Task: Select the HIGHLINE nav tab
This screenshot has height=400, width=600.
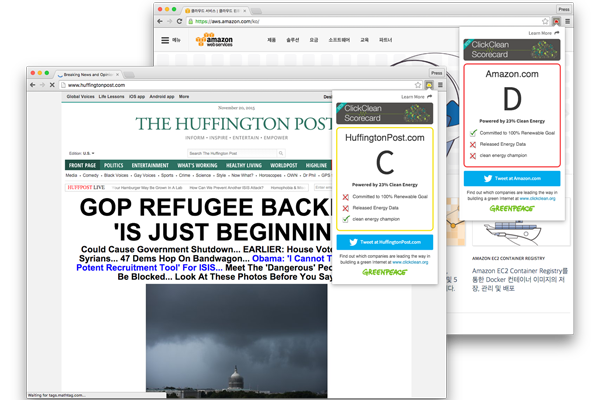Action: tap(316, 165)
